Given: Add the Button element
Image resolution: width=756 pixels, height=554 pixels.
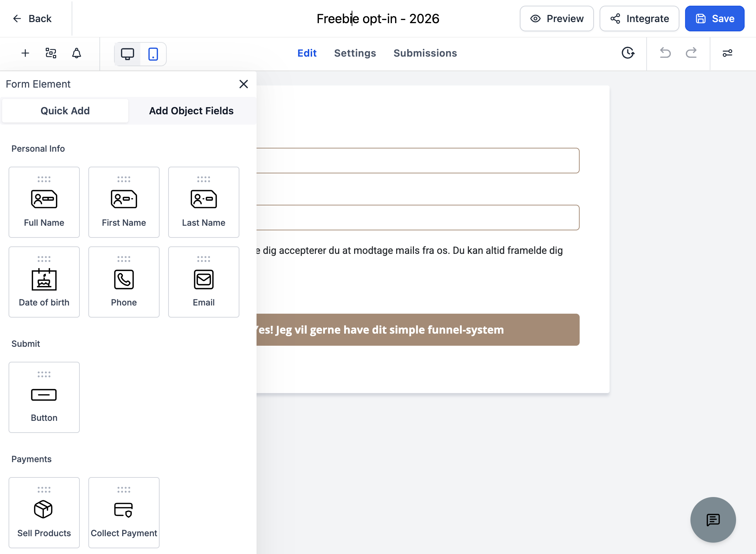Looking at the screenshot, I should tap(44, 397).
